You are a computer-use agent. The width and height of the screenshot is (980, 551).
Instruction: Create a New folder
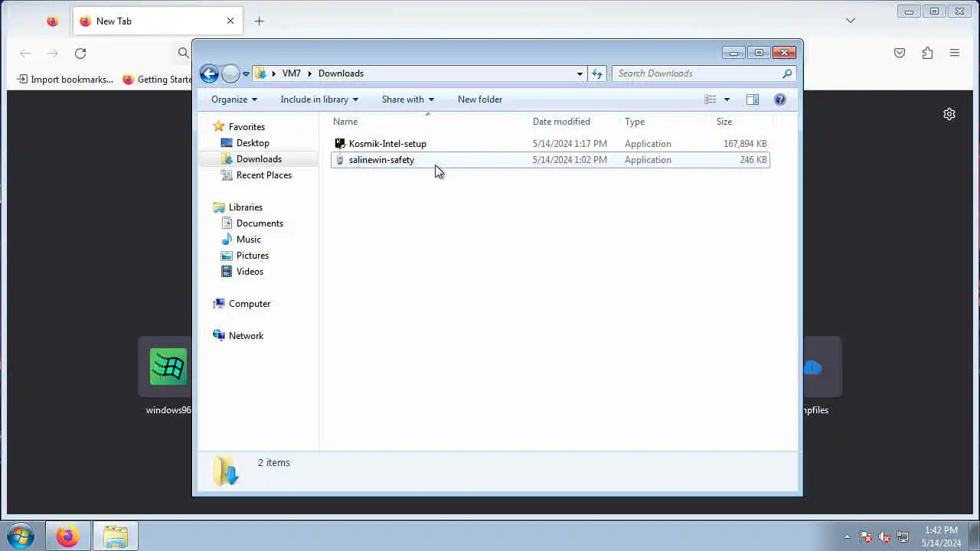(x=480, y=99)
